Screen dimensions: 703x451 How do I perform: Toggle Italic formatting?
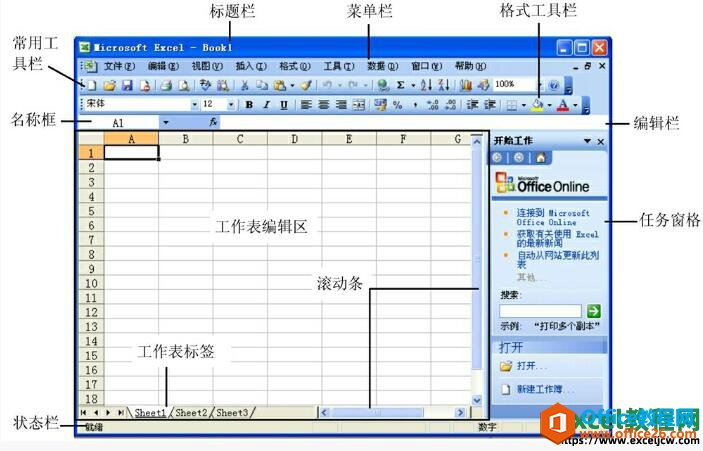[266, 105]
